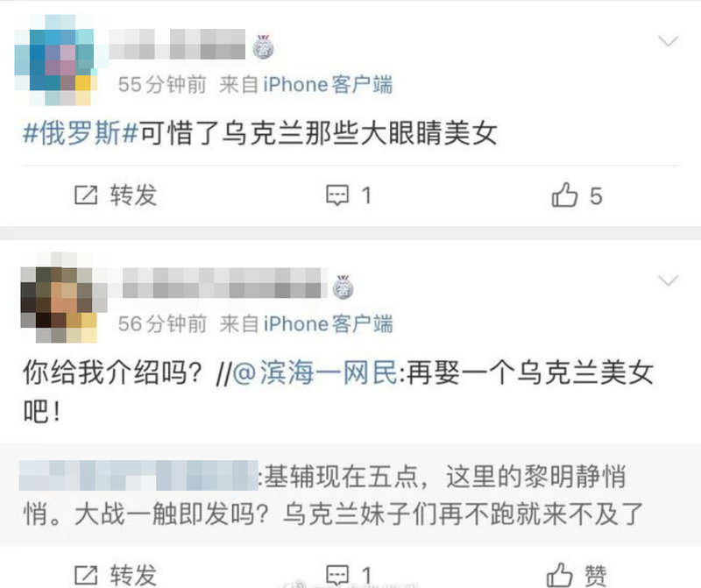Viewport: 701px width, 588px height.
Task: Open the #俄罗斯# hashtag topic
Action: (x=81, y=133)
